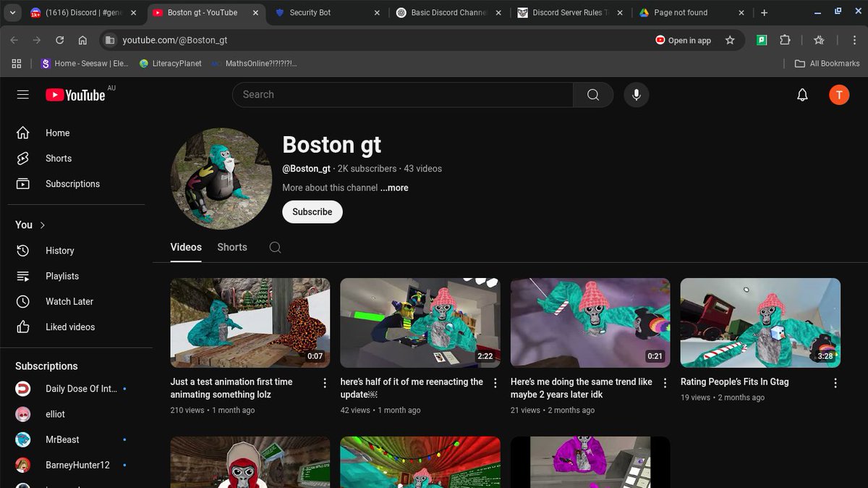The image size is (868, 488).
Task: Play the 2:22 reenacting update thumbnail
Action: (420, 323)
